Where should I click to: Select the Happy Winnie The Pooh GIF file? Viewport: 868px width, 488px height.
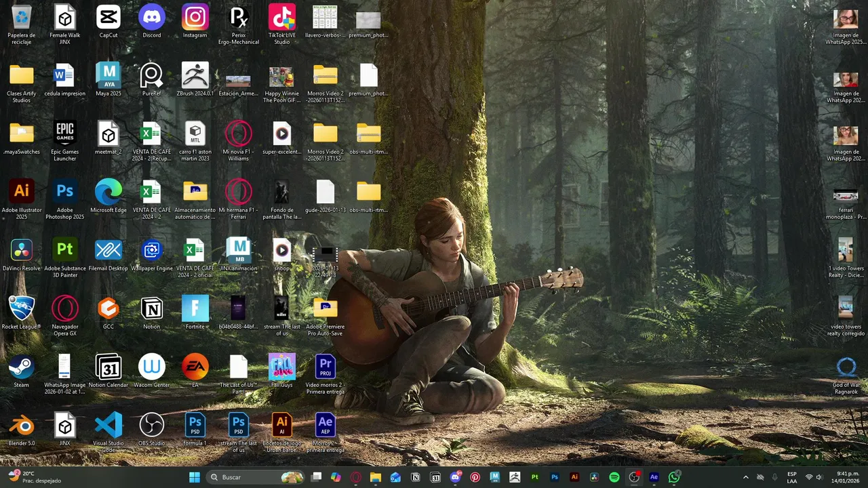tap(282, 83)
